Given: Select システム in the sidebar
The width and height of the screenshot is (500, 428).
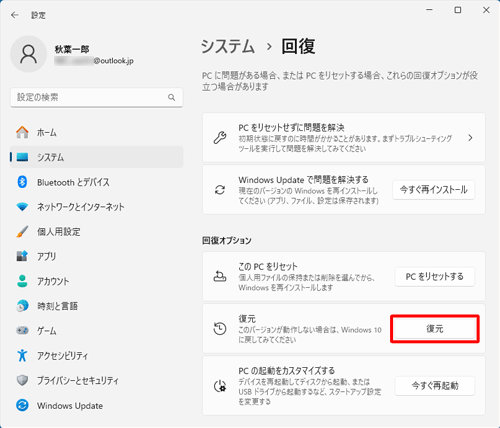Looking at the screenshot, I should click(97, 157).
